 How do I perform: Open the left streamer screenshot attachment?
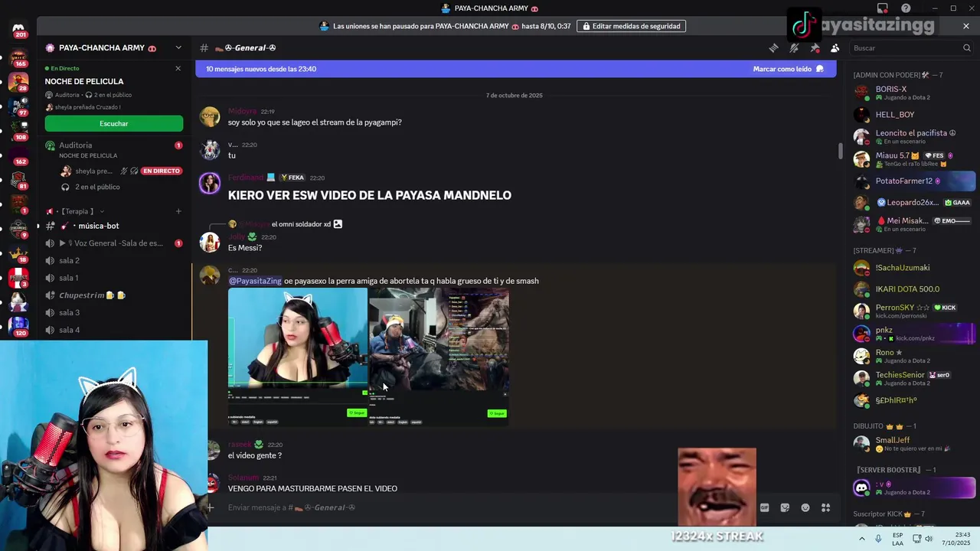[x=298, y=357]
